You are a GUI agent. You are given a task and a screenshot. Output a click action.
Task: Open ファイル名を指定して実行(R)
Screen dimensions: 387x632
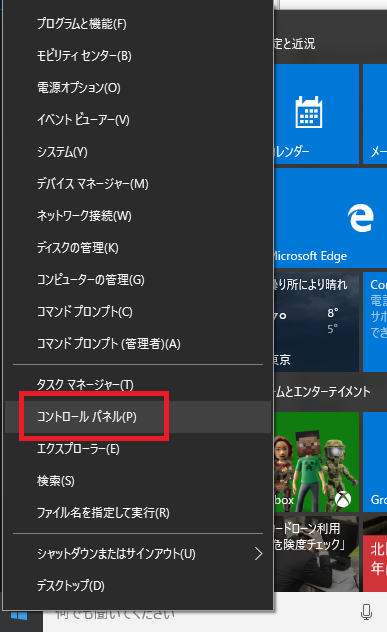[x=138, y=513]
